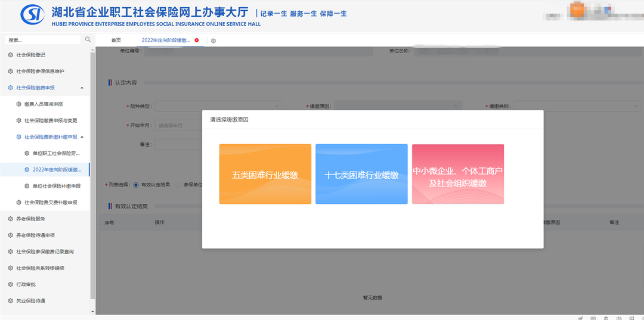The height and width of the screenshot is (320, 644).
Task: Switch to the 首页 tab
Action: 116,40
